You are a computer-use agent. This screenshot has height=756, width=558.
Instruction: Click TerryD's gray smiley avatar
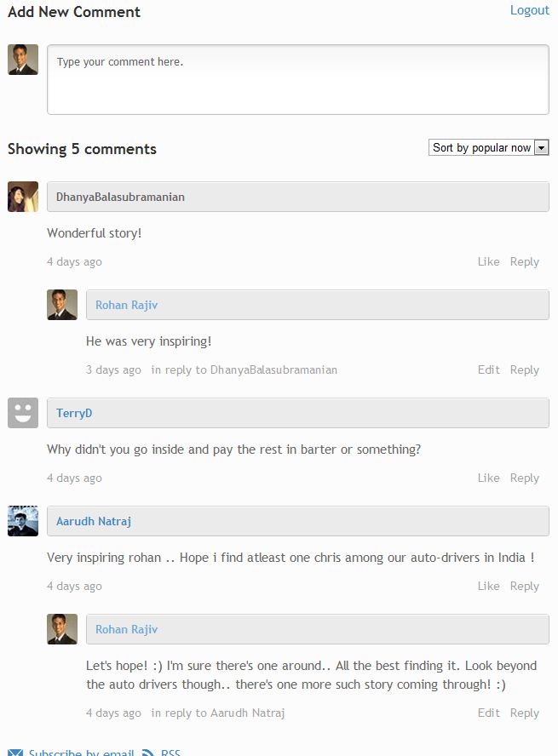[23, 413]
